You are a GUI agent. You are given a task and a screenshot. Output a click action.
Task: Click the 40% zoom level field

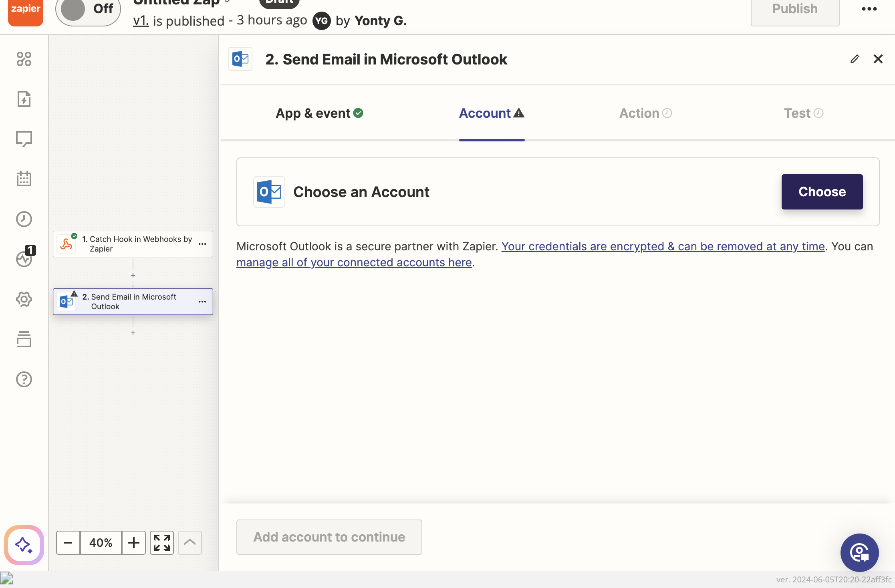coord(101,543)
